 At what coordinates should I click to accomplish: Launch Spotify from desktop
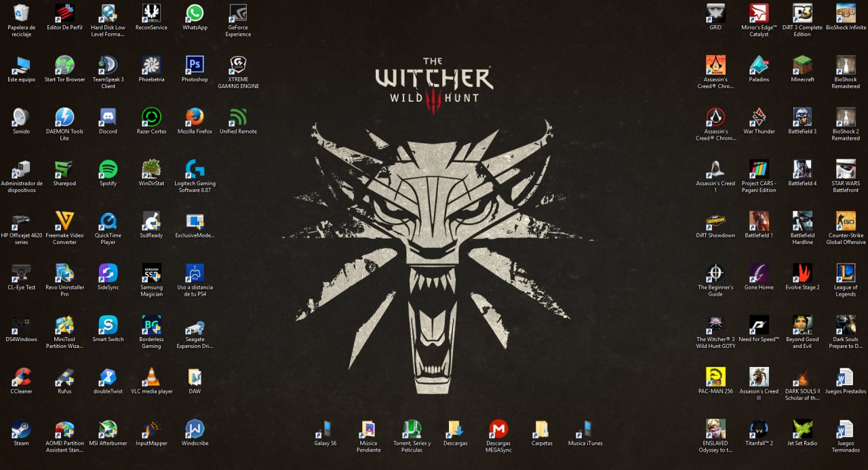[108, 169]
